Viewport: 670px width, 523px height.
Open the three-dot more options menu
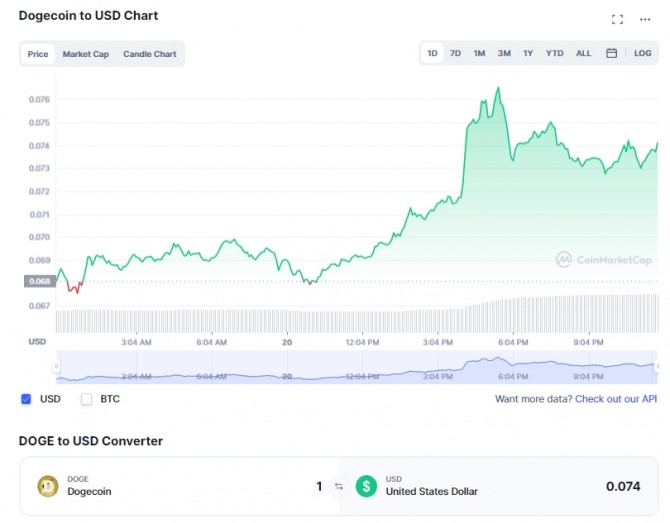tap(645, 19)
